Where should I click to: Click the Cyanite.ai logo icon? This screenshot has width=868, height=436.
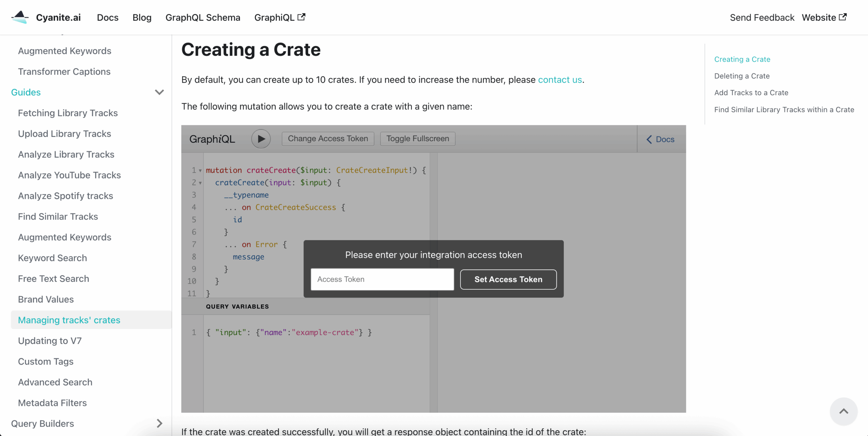click(20, 17)
